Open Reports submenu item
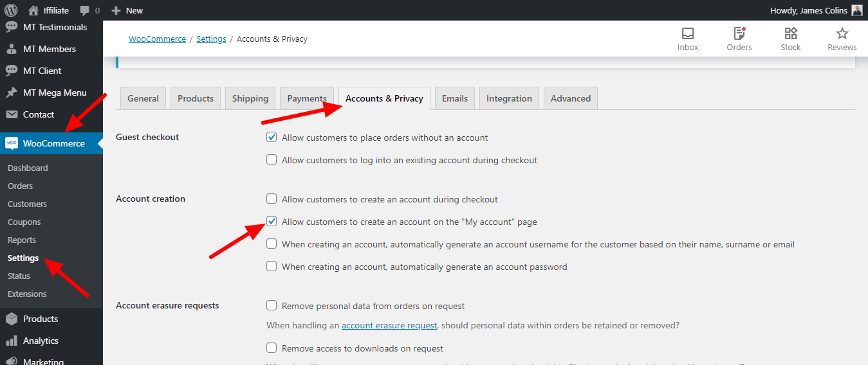Viewport: 868px width, 365px height. click(22, 240)
